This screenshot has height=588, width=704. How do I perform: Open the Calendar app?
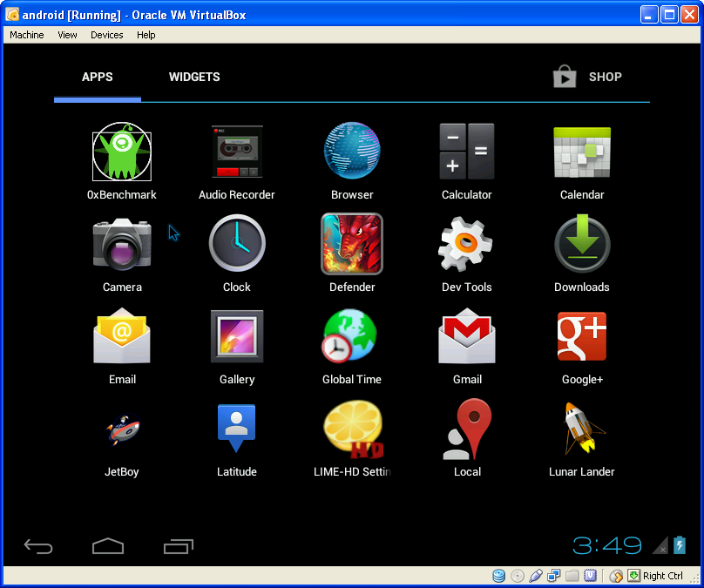[x=582, y=152]
